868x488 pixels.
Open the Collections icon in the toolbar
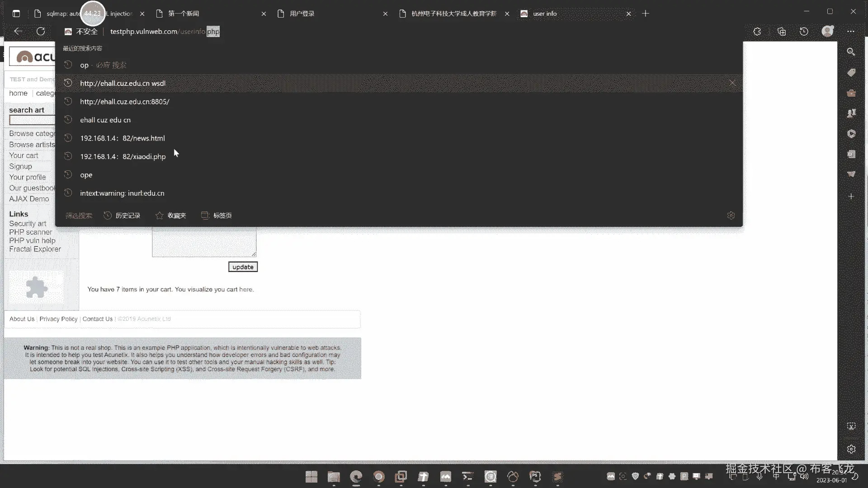(782, 31)
